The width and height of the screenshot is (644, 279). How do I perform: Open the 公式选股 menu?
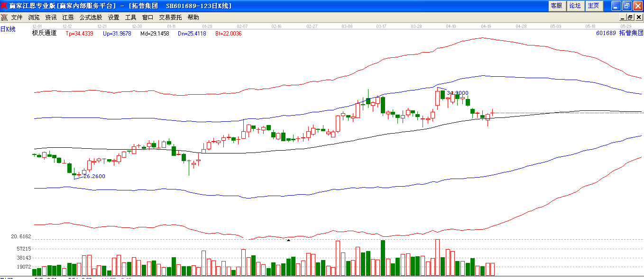[x=91, y=17]
